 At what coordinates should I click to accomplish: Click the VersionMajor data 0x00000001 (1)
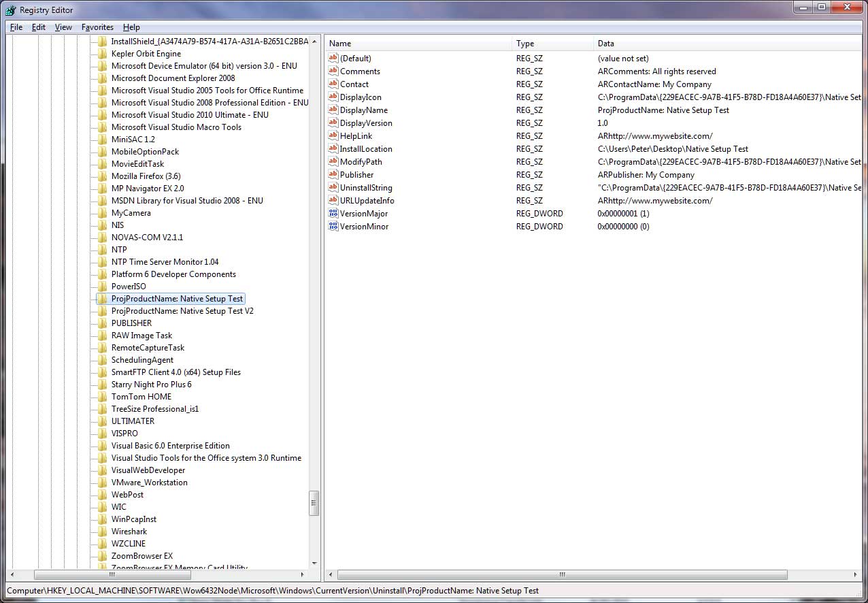click(623, 214)
